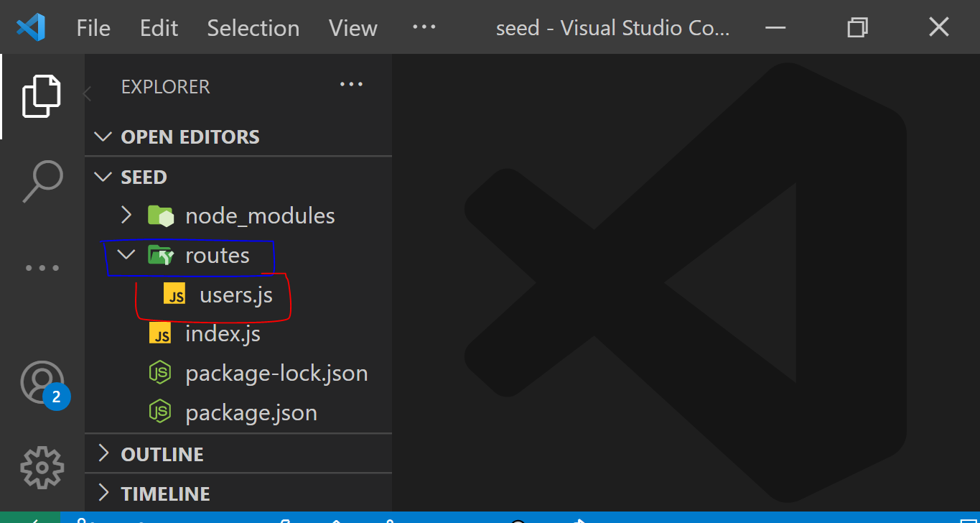Viewport: 980px width, 523px height.
Task: Collapse the routes folder chevron
Action: (x=126, y=255)
